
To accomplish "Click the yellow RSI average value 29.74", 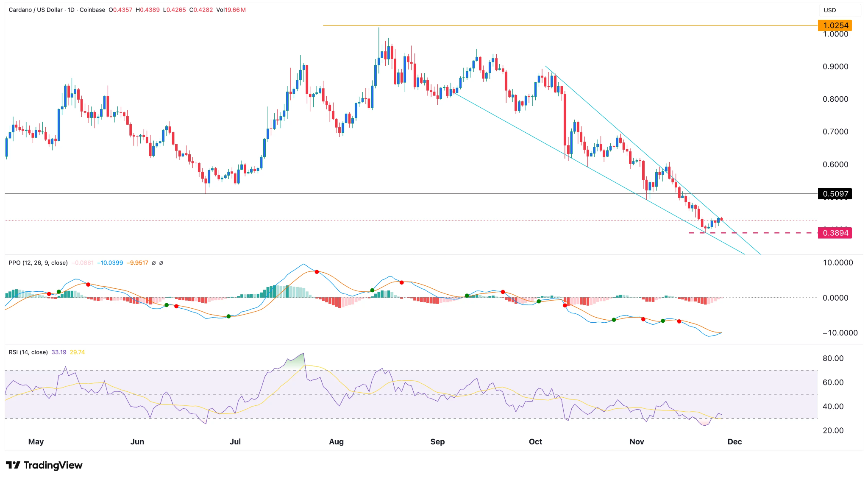I will pyautogui.click(x=78, y=352).
